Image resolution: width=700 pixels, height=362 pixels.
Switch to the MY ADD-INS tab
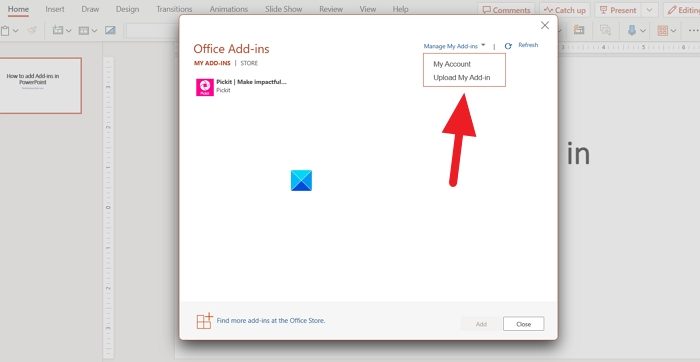pyautogui.click(x=212, y=63)
